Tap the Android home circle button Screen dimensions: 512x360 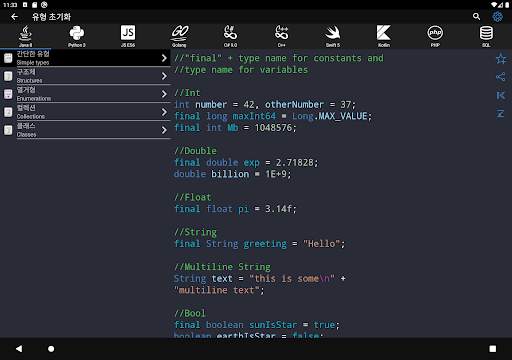point(51,349)
